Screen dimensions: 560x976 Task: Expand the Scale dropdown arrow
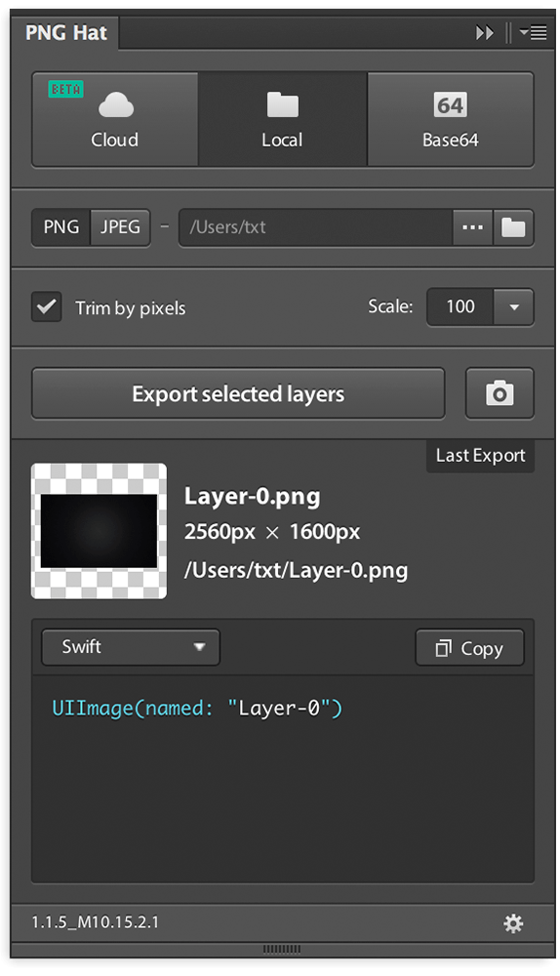[x=514, y=306]
